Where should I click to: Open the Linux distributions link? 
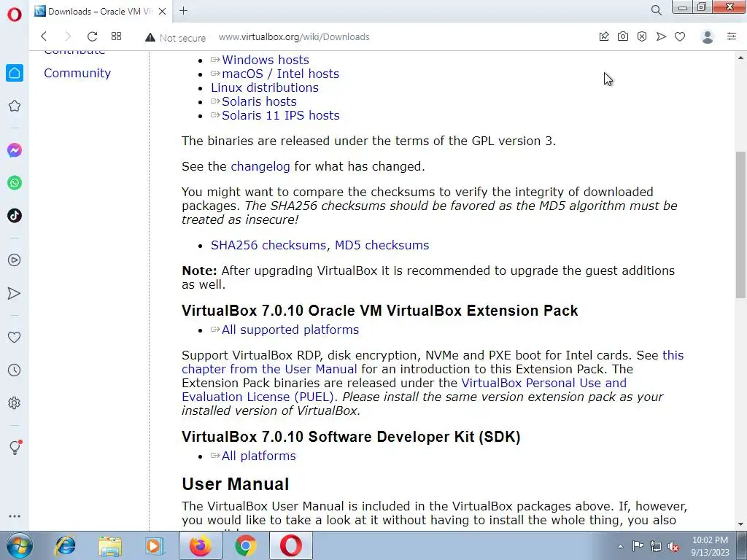pyautogui.click(x=265, y=87)
